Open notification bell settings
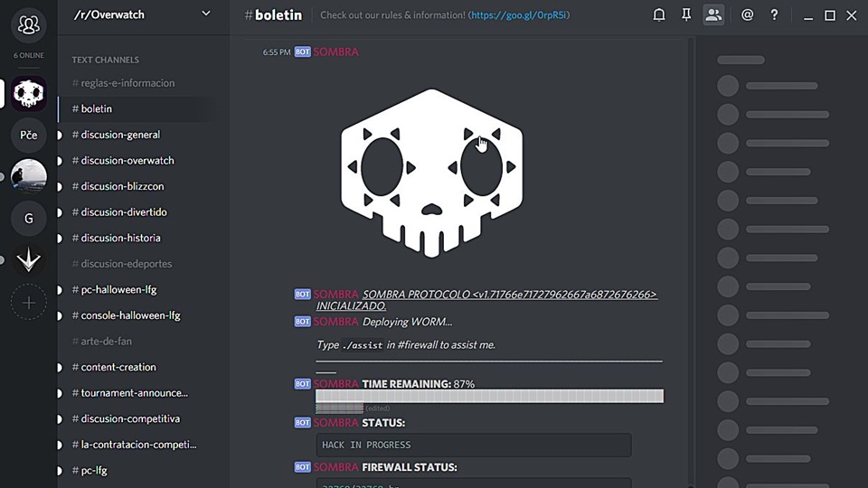Viewport: 868px width, 488px height. point(659,15)
